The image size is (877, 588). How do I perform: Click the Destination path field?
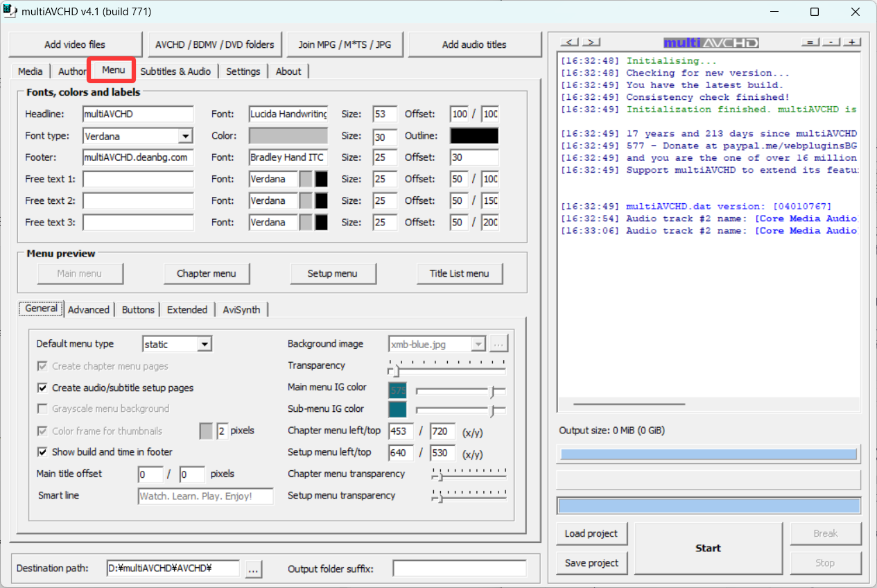173,569
